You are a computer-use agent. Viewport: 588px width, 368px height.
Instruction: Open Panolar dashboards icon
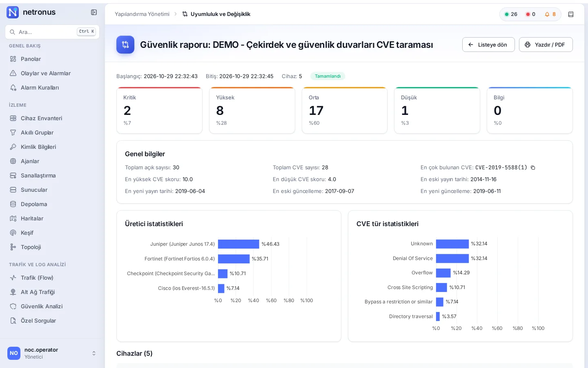click(13, 59)
